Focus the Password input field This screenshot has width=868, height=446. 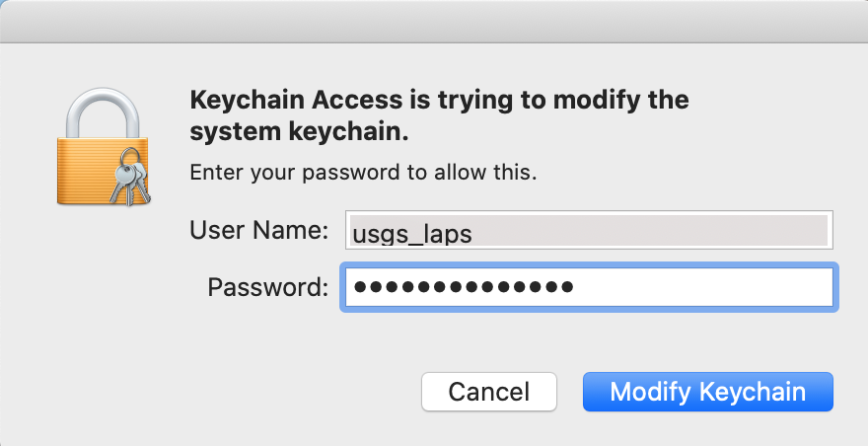coord(589,287)
